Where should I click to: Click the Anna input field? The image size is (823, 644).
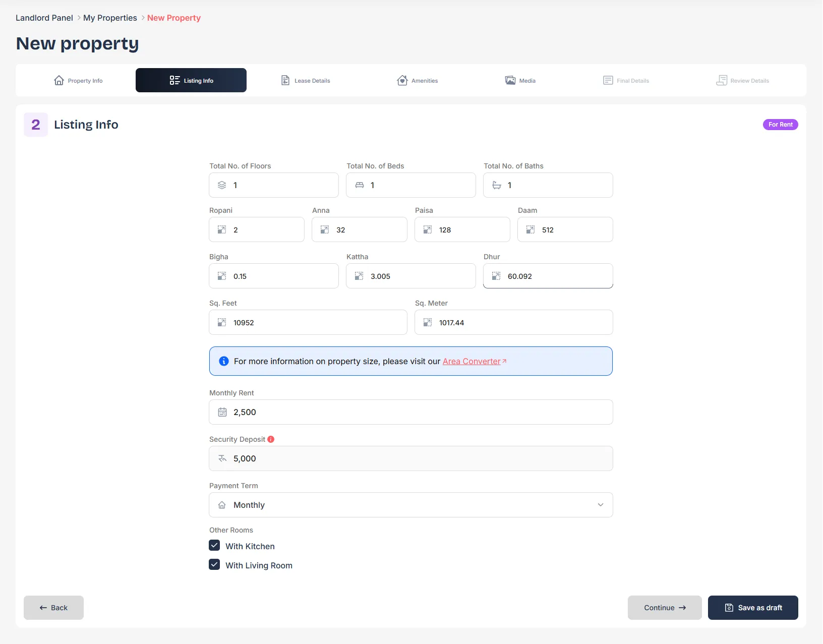360,229
